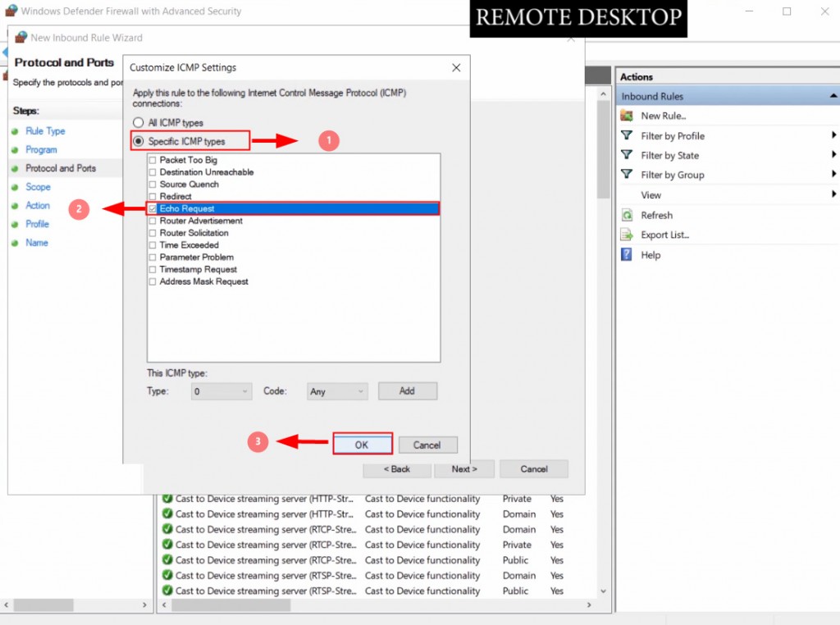Tick the Source Quench checkbox
The height and width of the screenshot is (625, 840).
(153, 185)
